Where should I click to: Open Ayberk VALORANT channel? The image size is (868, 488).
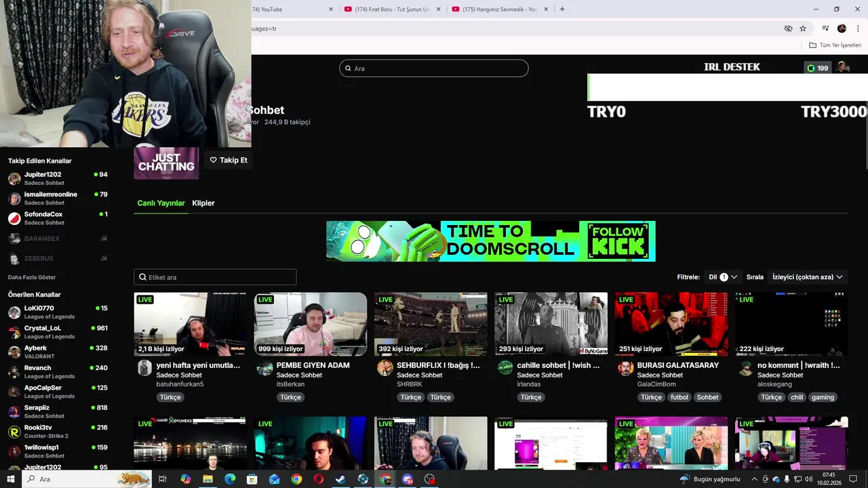point(58,352)
